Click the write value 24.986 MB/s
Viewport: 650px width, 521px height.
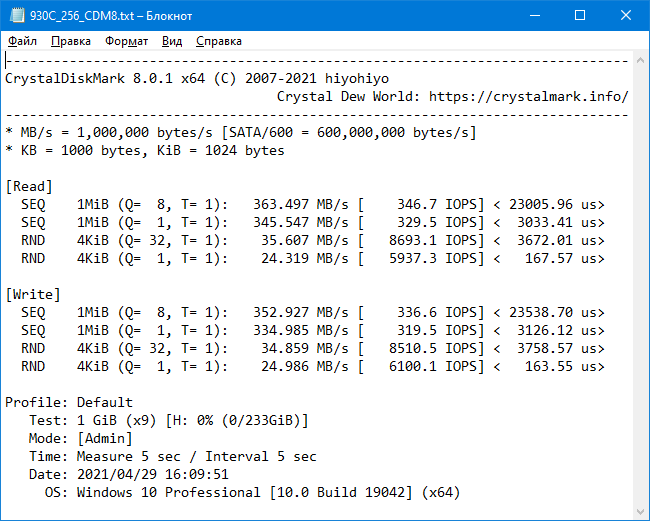pos(305,367)
